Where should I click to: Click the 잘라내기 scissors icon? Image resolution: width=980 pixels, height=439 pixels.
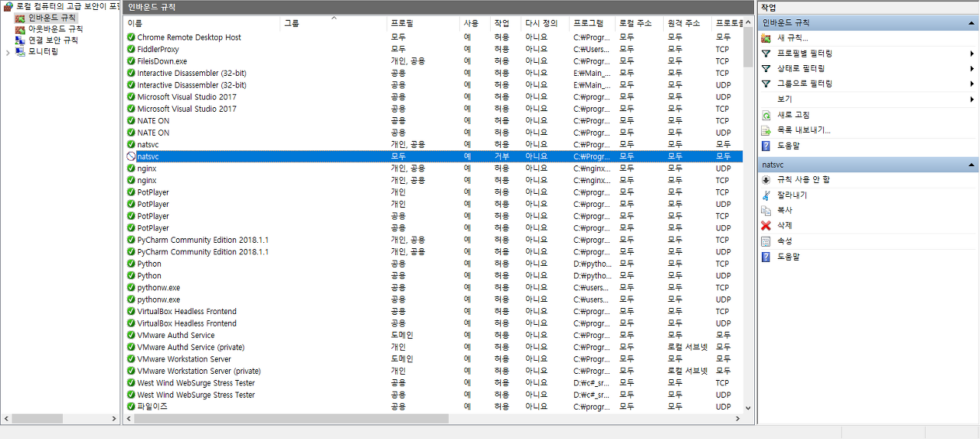coord(766,195)
